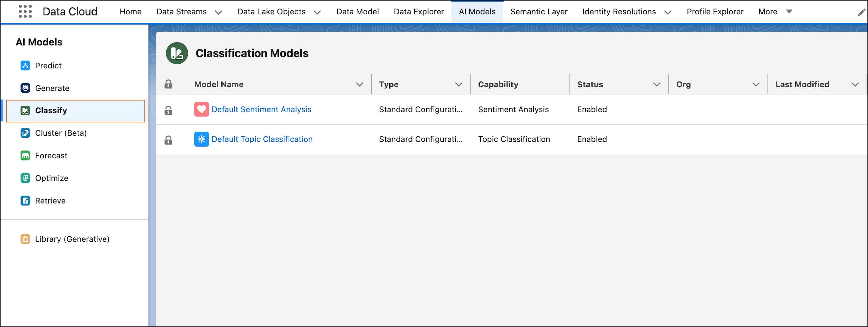The width and height of the screenshot is (868, 327).
Task: Click the Predict sidebar icon
Action: [25, 65]
